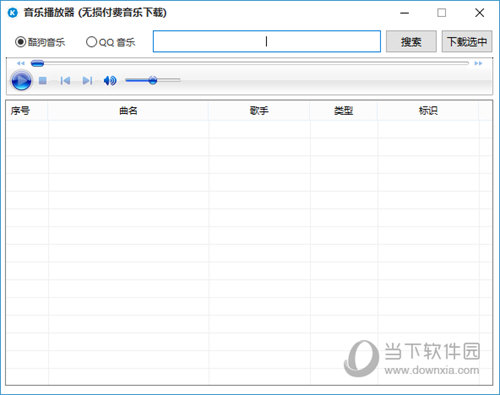Image resolution: width=500 pixels, height=395 pixels.
Task: Click the fast-forward double-arrow icon
Action: click(478, 63)
